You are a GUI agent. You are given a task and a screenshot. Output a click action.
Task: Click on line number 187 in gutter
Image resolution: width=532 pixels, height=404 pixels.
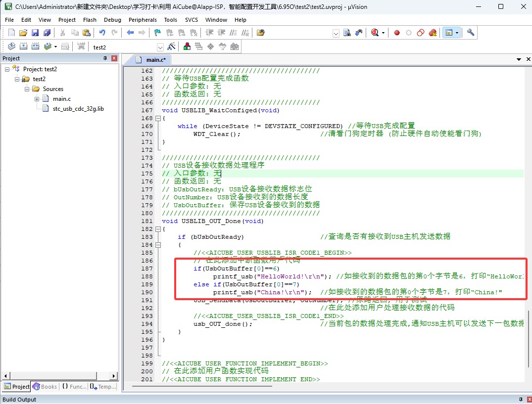click(x=147, y=269)
